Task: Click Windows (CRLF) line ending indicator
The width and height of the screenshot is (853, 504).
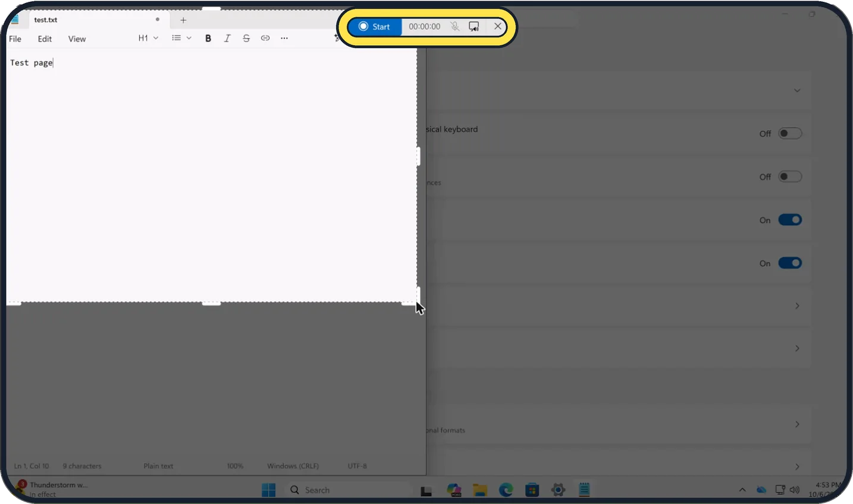Action: click(293, 466)
